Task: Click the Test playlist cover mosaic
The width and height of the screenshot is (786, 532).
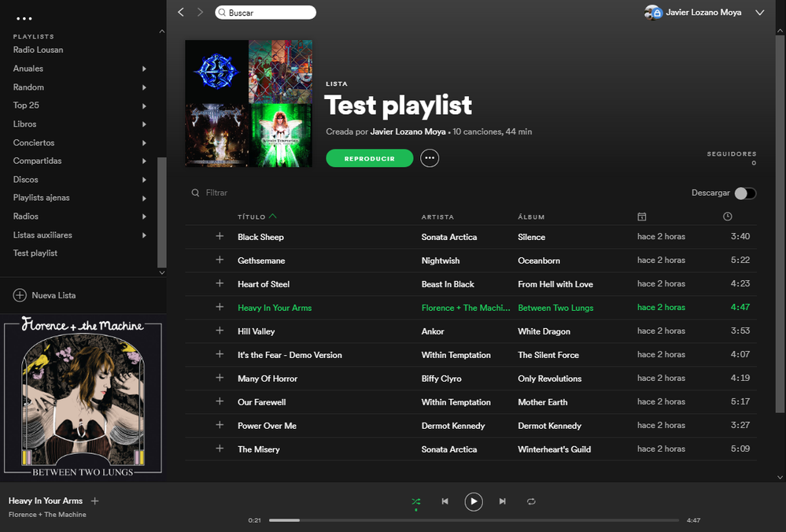Action: [249, 103]
